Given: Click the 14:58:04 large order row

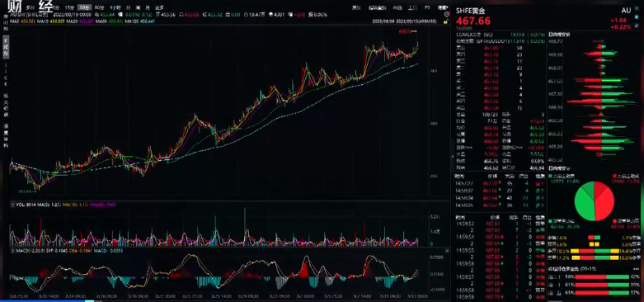Looking at the screenshot, I should coord(500,199).
